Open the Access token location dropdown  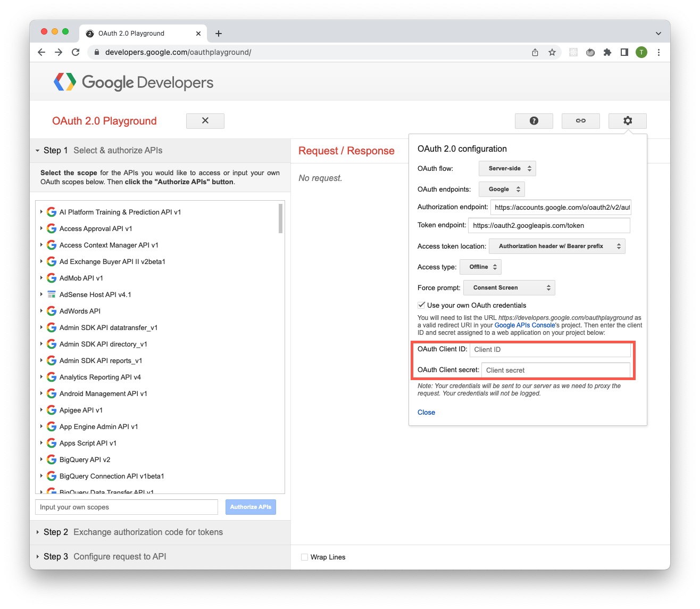click(x=557, y=246)
